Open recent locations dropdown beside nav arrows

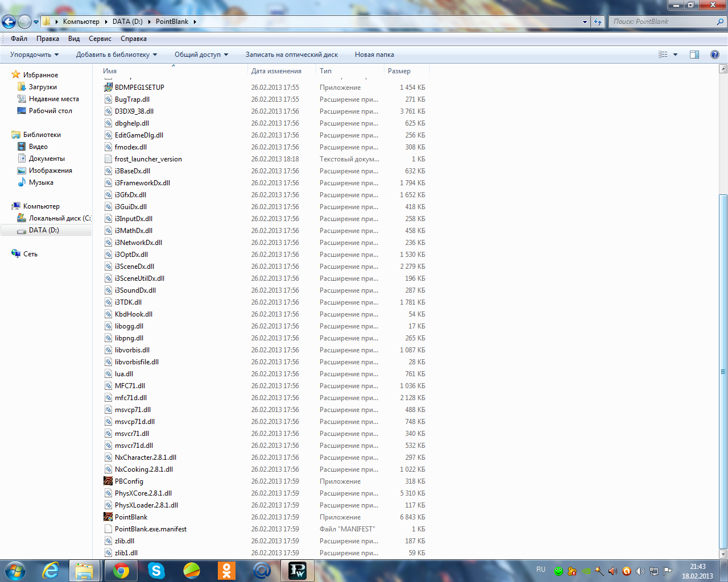tap(36, 22)
